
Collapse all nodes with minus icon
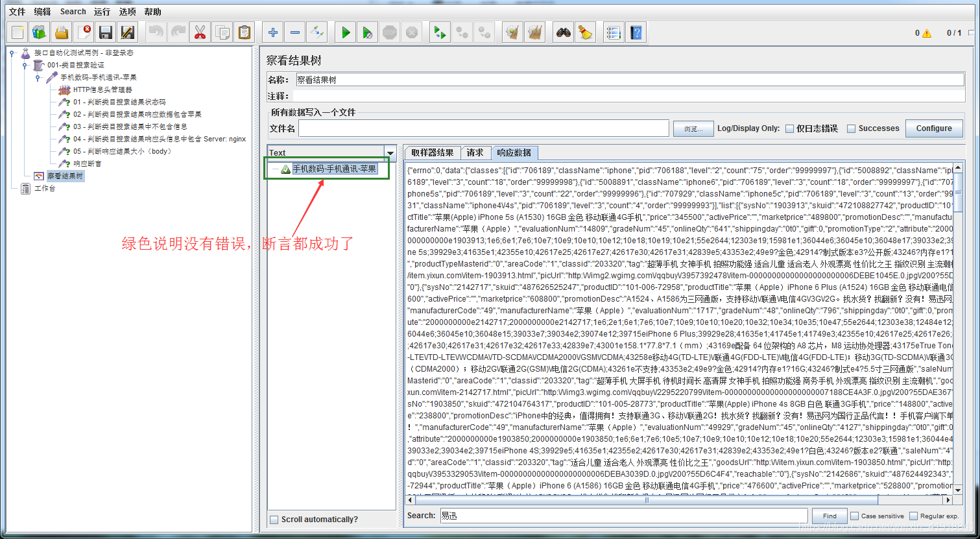click(x=295, y=32)
